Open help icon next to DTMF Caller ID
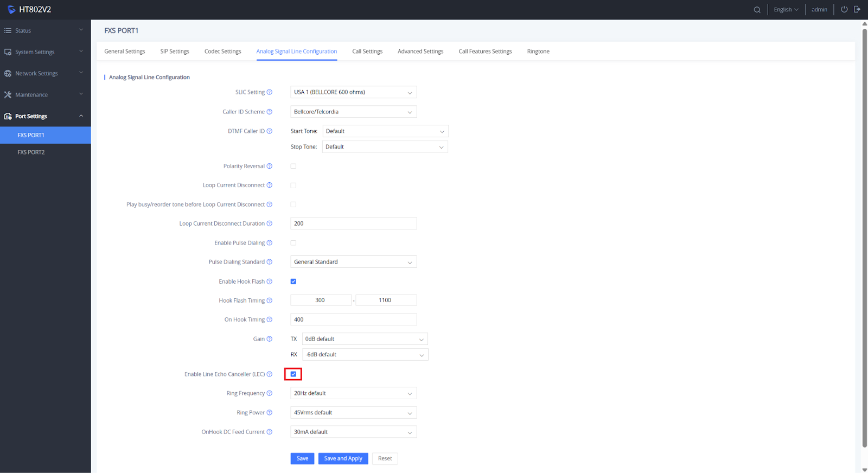Image resolution: width=868 pixels, height=473 pixels. click(x=269, y=131)
